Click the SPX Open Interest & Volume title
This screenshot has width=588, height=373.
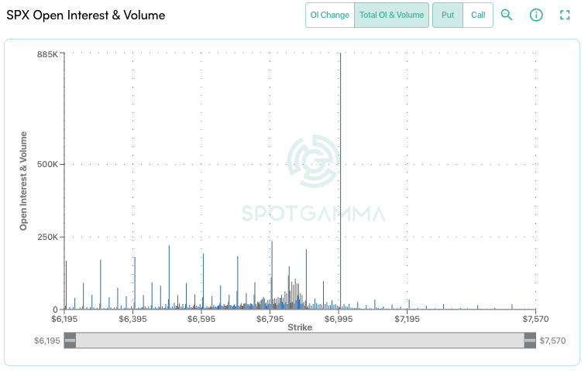(x=86, y=15)
